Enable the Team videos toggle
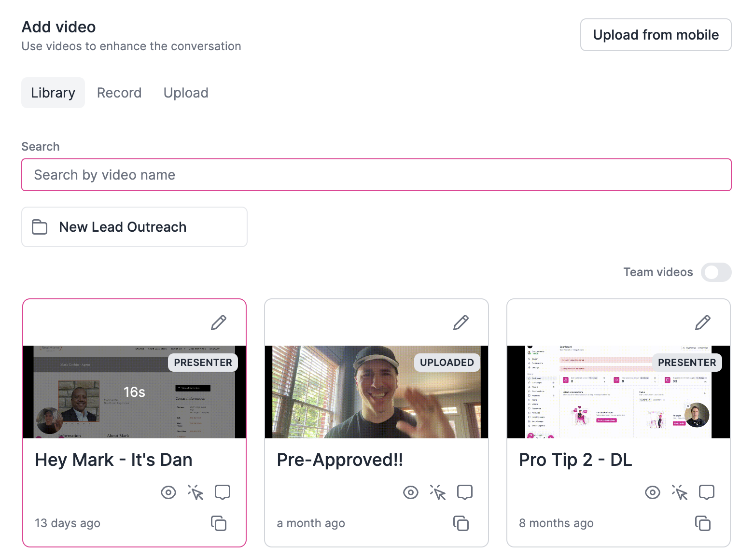This screenshot has height=560, width=754. 716,272
